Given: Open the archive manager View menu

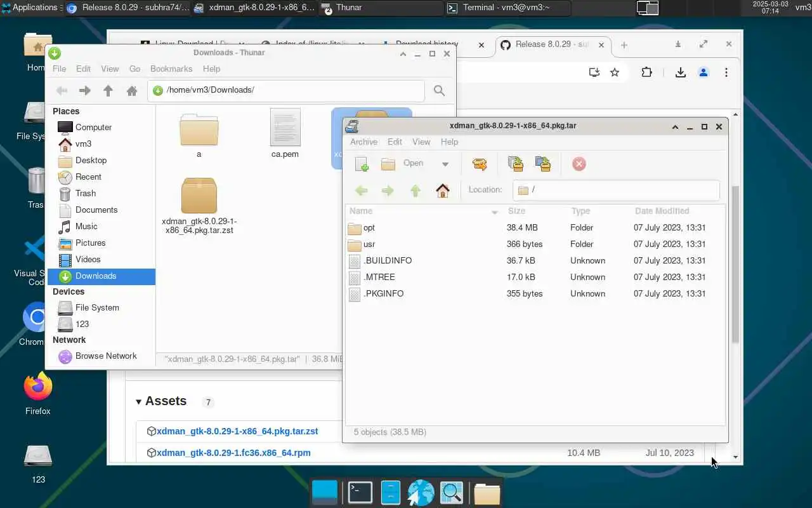Looking at the screenshot, I should coord(421,142).
